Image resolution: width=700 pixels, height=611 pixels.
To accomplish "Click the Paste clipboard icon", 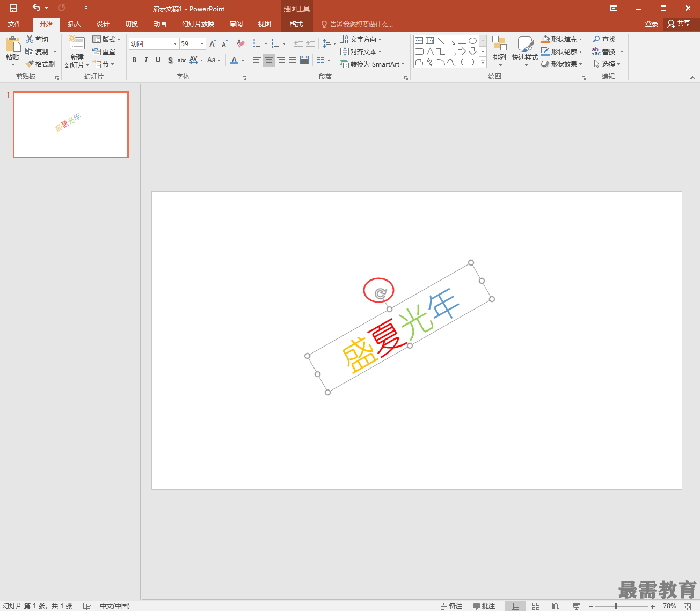I will (x=12, y=44).
